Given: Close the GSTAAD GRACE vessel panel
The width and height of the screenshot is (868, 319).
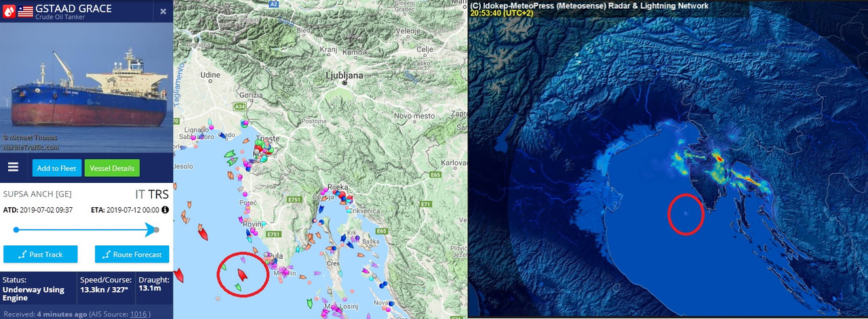Looking at the screenshot, I should [x=163, y=12].
